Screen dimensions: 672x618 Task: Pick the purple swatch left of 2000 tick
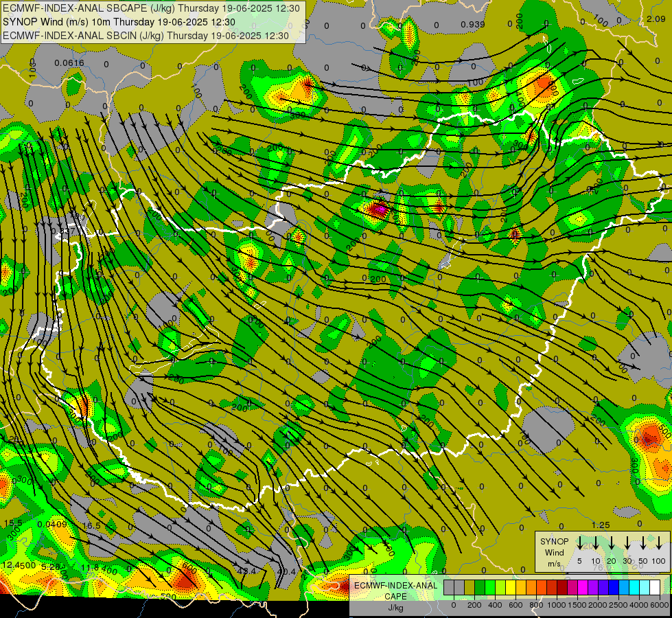[x=593, y=588]
